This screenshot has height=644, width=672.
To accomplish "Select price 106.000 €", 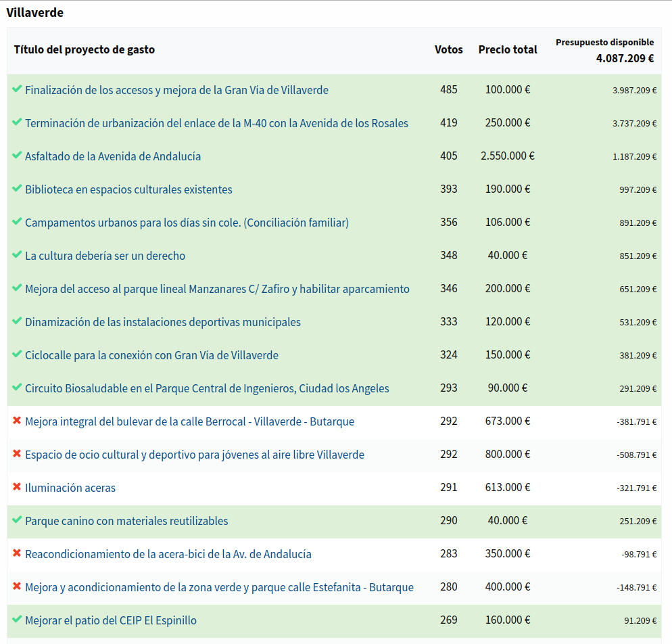I will 508,222.
